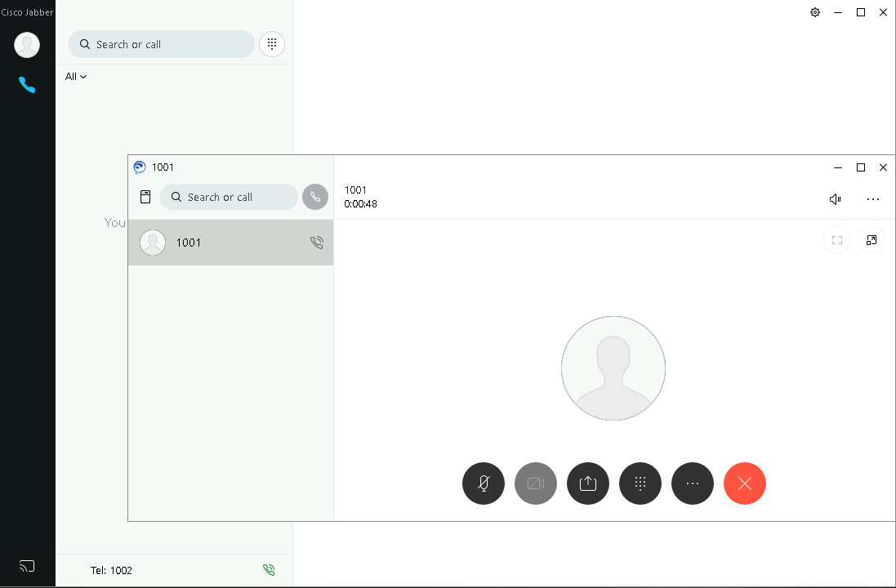Click the screen cast icon in sidebar
The width and height of the screenshot is (896, 588).
[27, 566]
